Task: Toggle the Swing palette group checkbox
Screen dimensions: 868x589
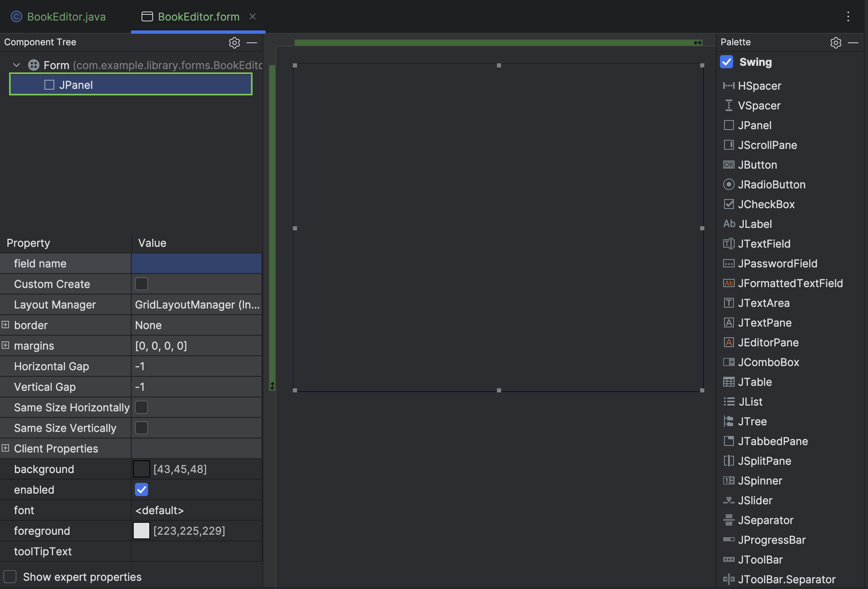Action: (x=727, y=62)
